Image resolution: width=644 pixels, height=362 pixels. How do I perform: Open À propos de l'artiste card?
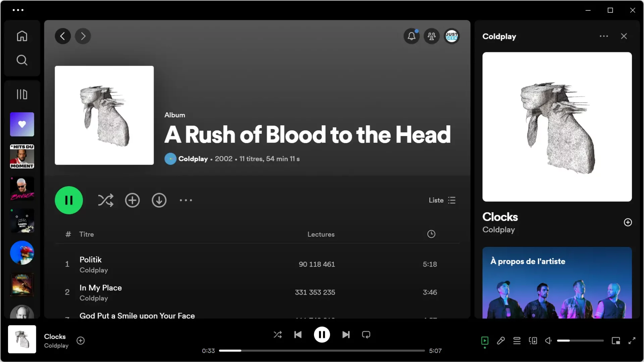tap(557, 283)
